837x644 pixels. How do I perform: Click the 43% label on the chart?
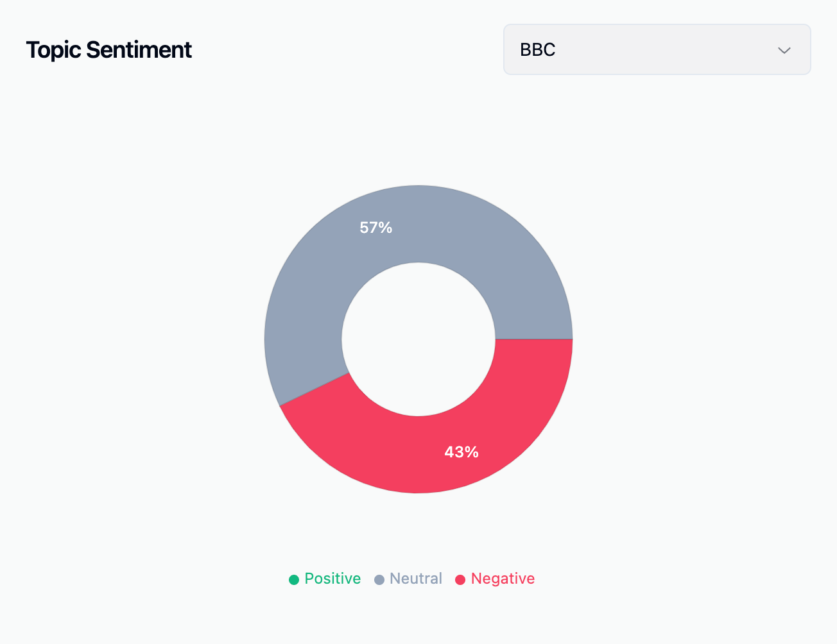click(x=462, y=452)
